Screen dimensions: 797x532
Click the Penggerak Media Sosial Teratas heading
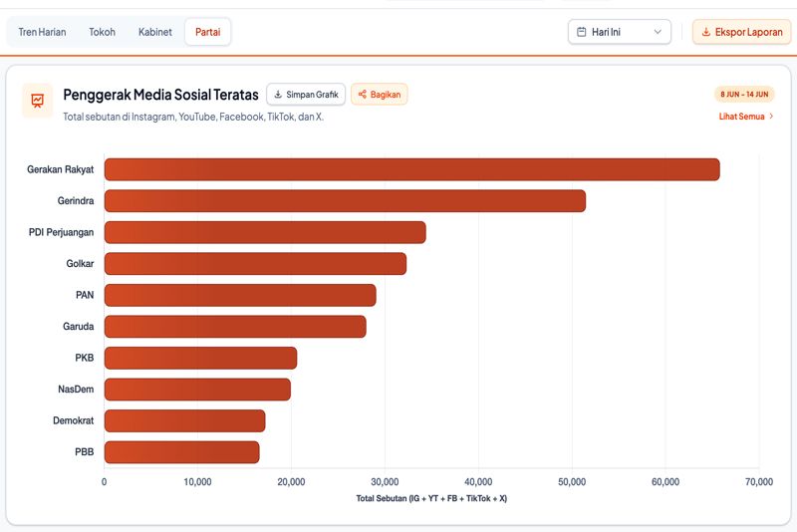click(x=160, y=95)
